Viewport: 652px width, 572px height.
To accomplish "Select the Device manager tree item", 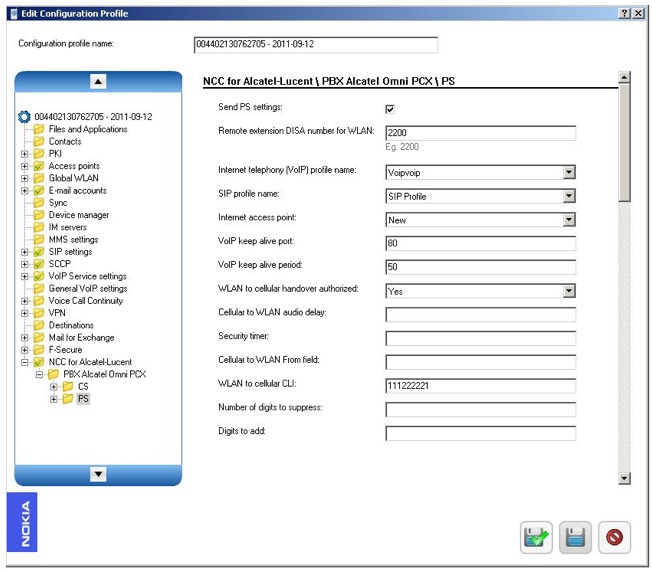I will point(78,215).
